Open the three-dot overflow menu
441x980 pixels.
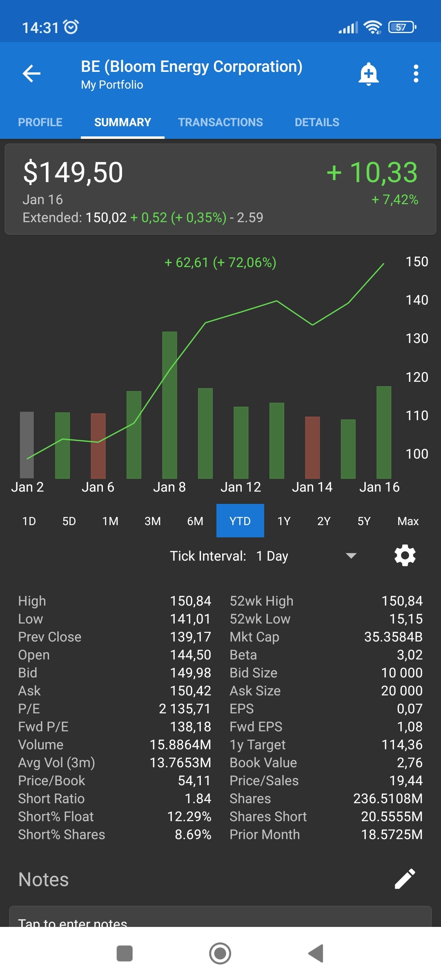point(416,74)
